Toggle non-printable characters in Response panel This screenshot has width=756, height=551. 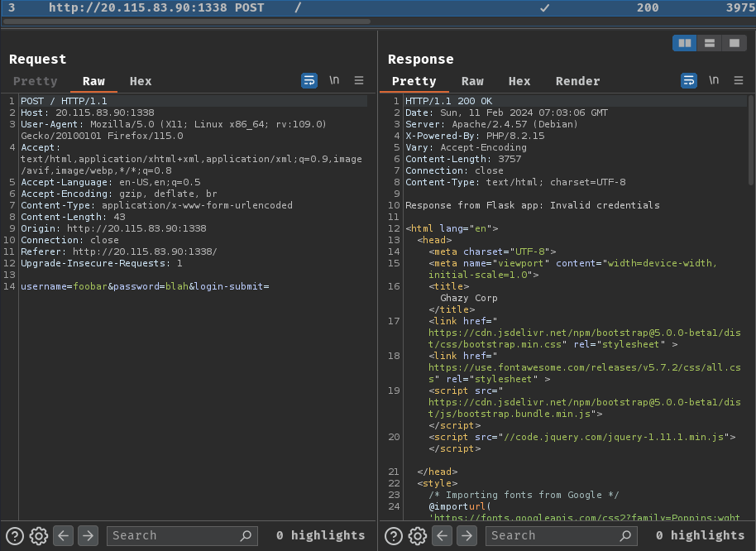click(x=714, y=80)
